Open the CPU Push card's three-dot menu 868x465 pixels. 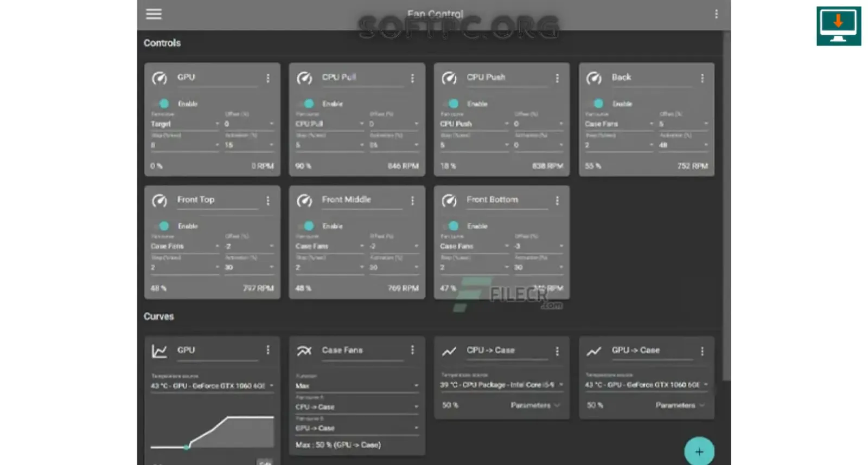click(x=557, y=78)
